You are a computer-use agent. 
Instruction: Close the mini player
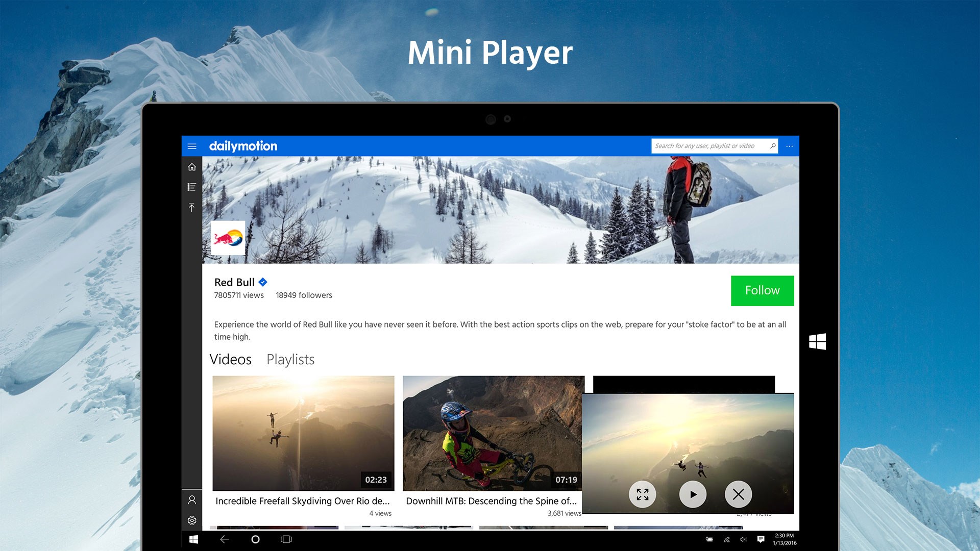[738, 494]
